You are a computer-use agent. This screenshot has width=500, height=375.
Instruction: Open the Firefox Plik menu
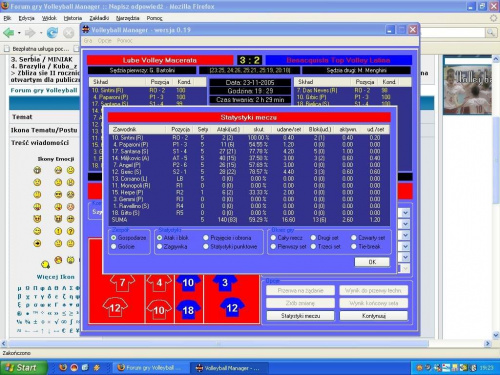click(x=7, y=18)
